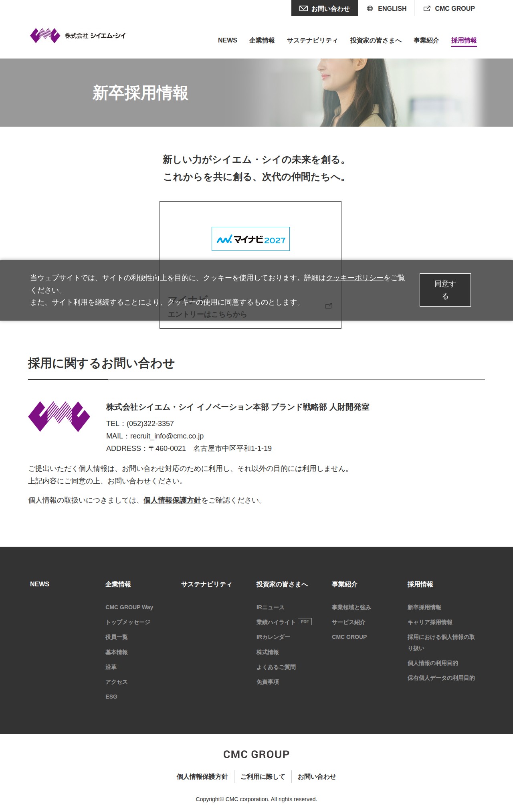Open the クッキーポリシー link
The image size is (513, 812).
pos(355,278)
